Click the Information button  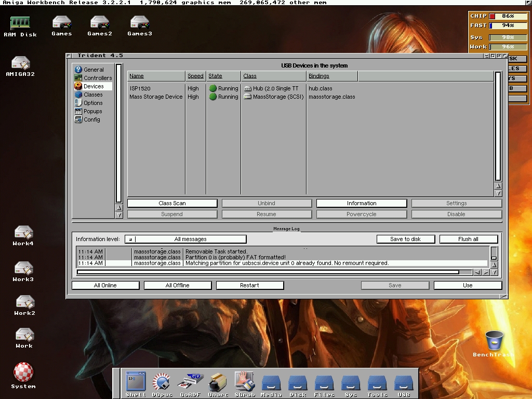pyautogui.click(x=362, y=203)
